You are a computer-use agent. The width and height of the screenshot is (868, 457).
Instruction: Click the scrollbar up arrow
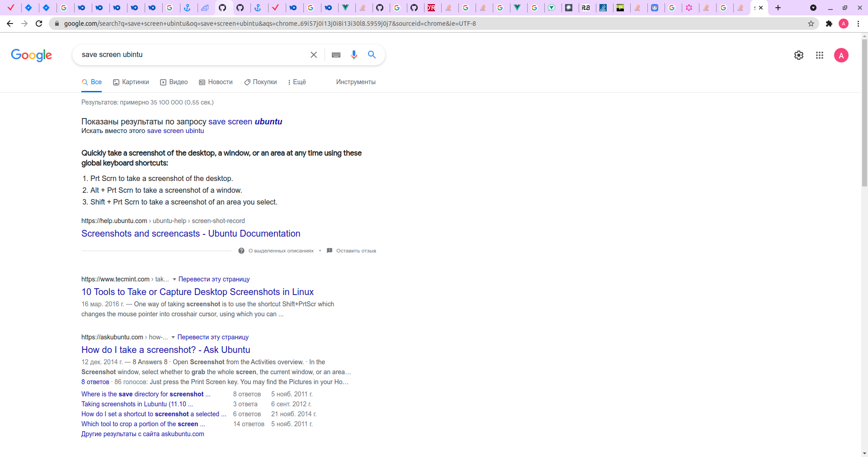(x=864, y=36)
